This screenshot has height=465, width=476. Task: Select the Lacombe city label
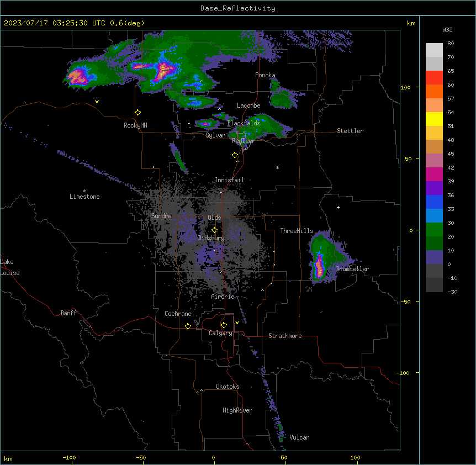(248, 105)
